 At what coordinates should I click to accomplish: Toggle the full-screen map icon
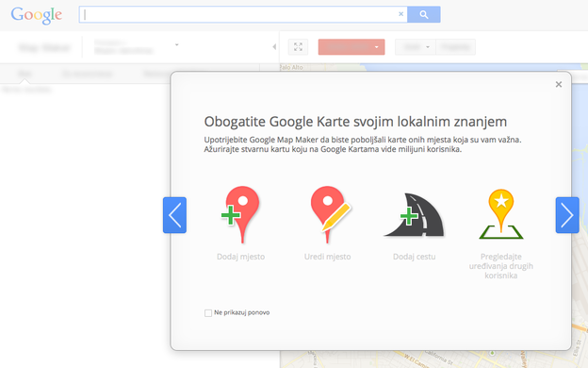point(298,47)
